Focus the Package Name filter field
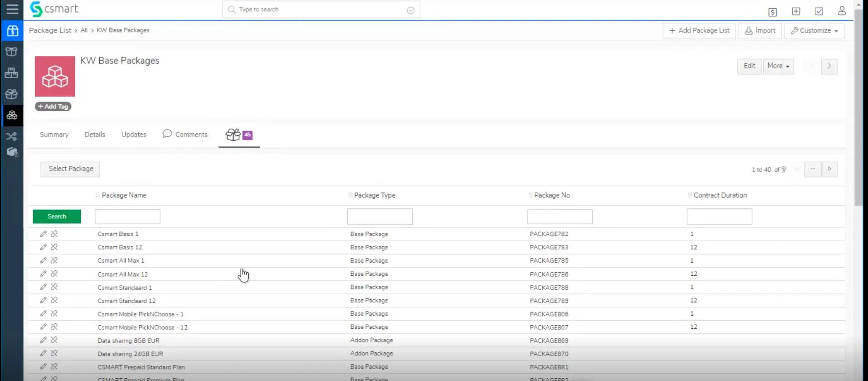The width and height of the screenshot is (868, 381). (127, 216)
